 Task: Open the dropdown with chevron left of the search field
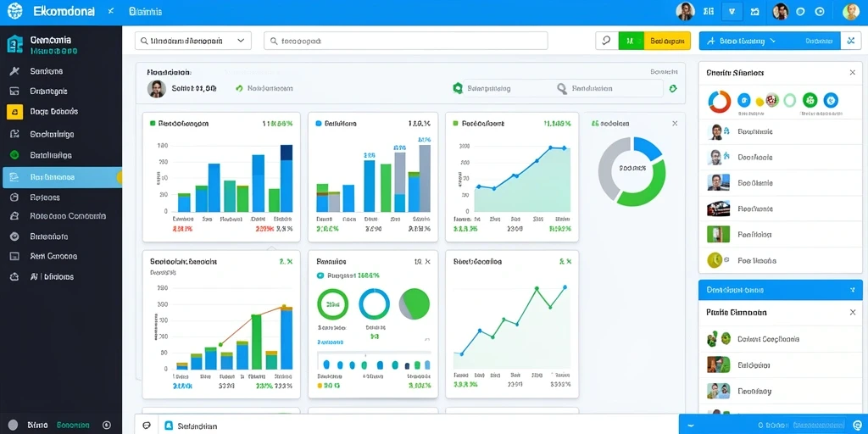click(x=192, y=41)
